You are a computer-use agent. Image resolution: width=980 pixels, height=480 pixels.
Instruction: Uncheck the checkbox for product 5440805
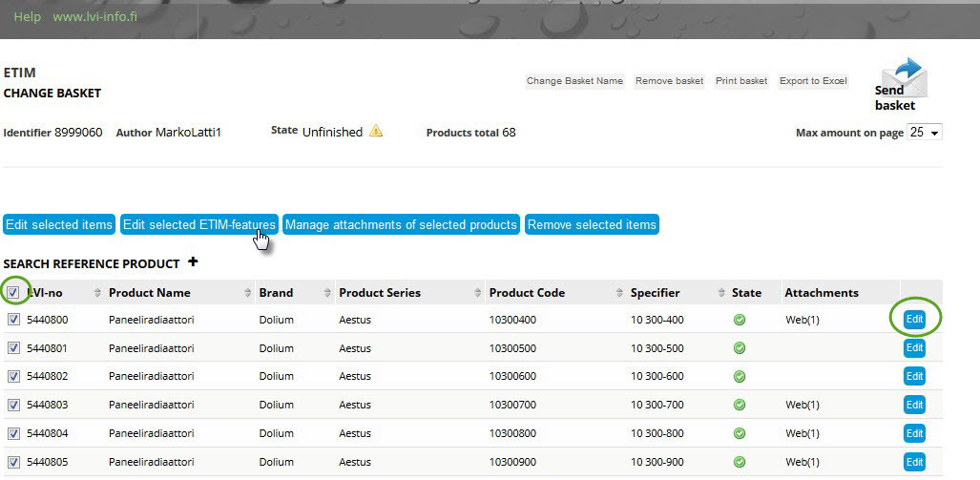tap(13, 462)
